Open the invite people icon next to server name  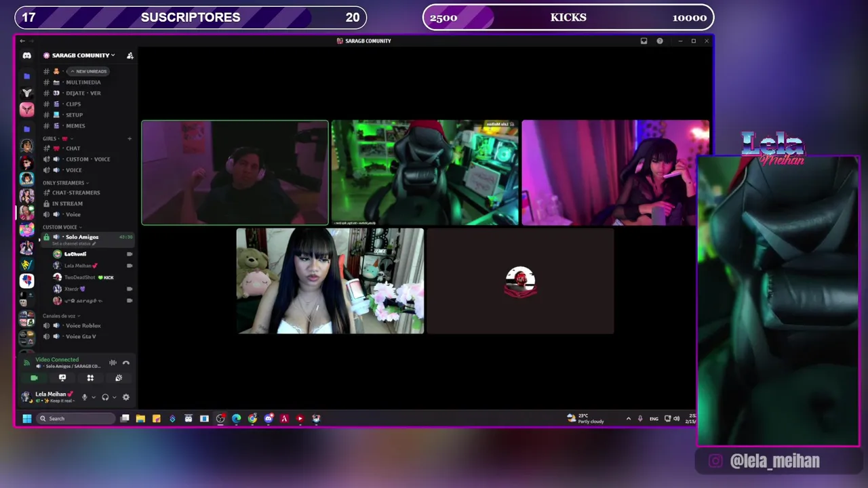[x=130, y=56]
